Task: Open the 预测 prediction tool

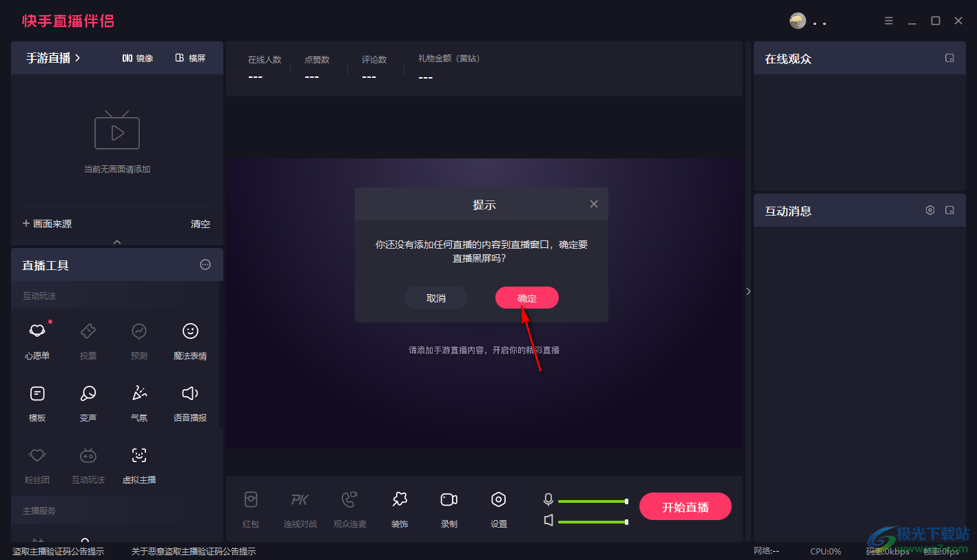Action: coord(139,341)
